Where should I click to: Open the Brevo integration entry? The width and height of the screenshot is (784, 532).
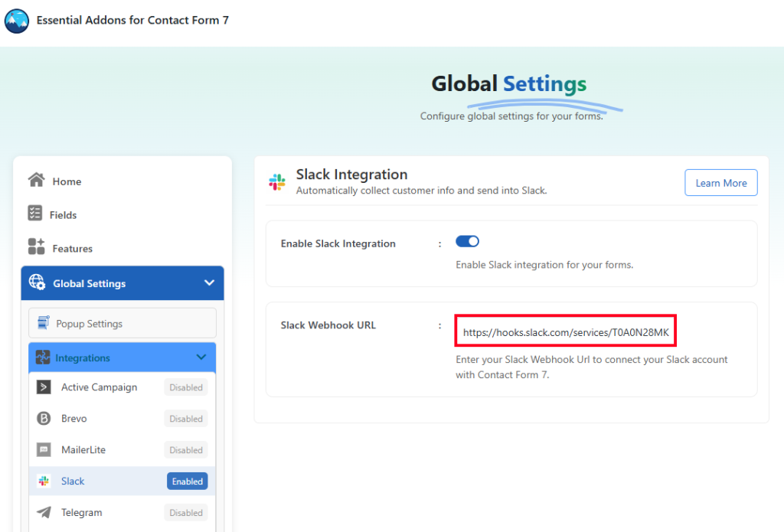tap(74, 419)
